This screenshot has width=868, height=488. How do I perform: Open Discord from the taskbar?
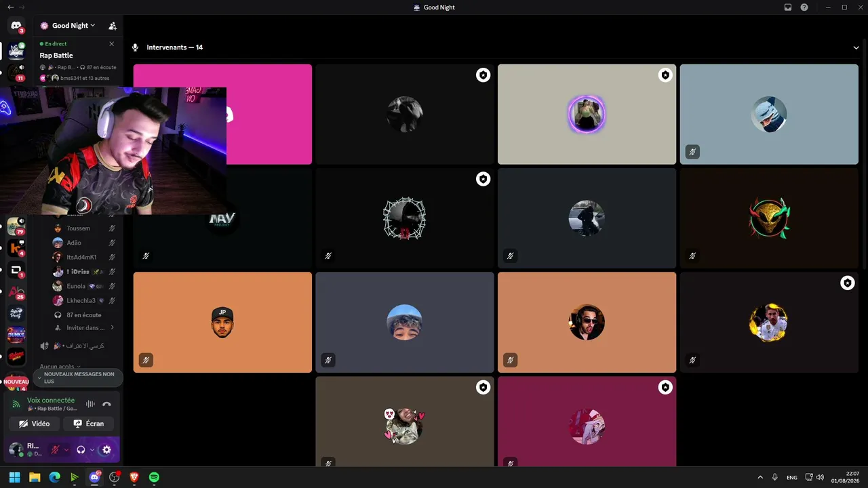click(x=94, y=477)
